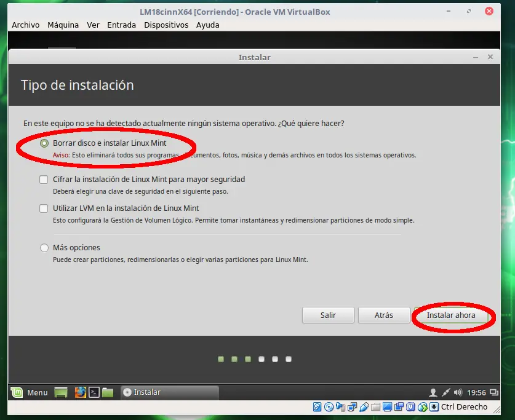
Task: Open the Ver menu
Action: [93, 25]
